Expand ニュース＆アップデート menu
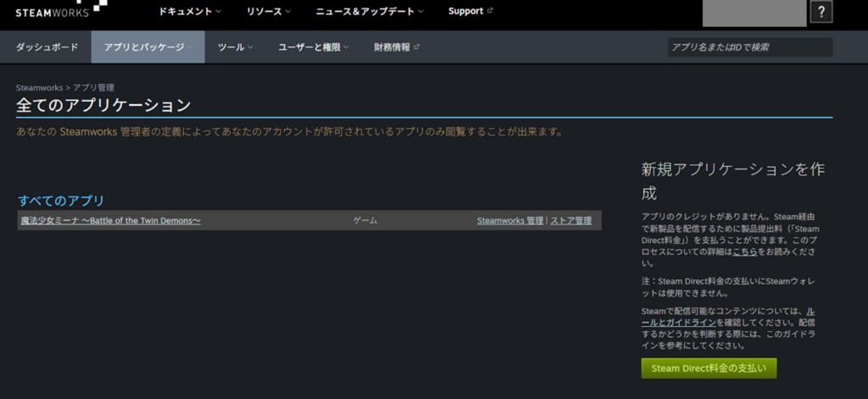Screen dimensions: 868x399 370,12
